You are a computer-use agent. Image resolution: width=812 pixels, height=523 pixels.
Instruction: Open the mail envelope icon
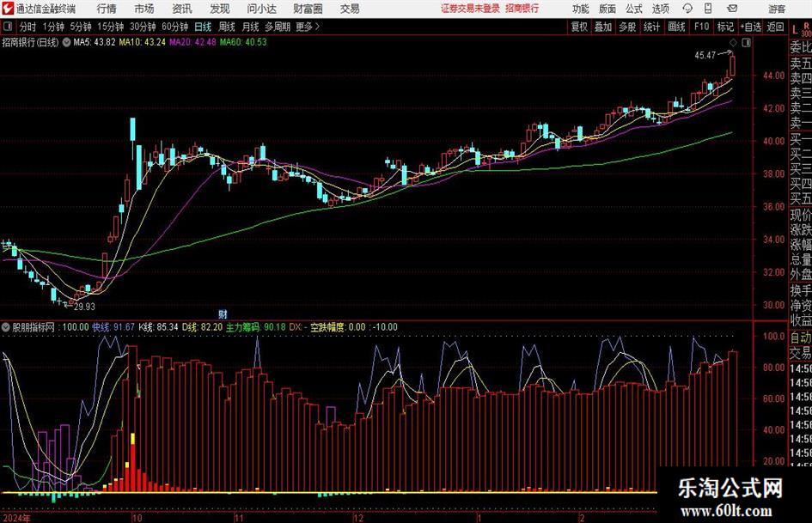click(x=732, y=9)
